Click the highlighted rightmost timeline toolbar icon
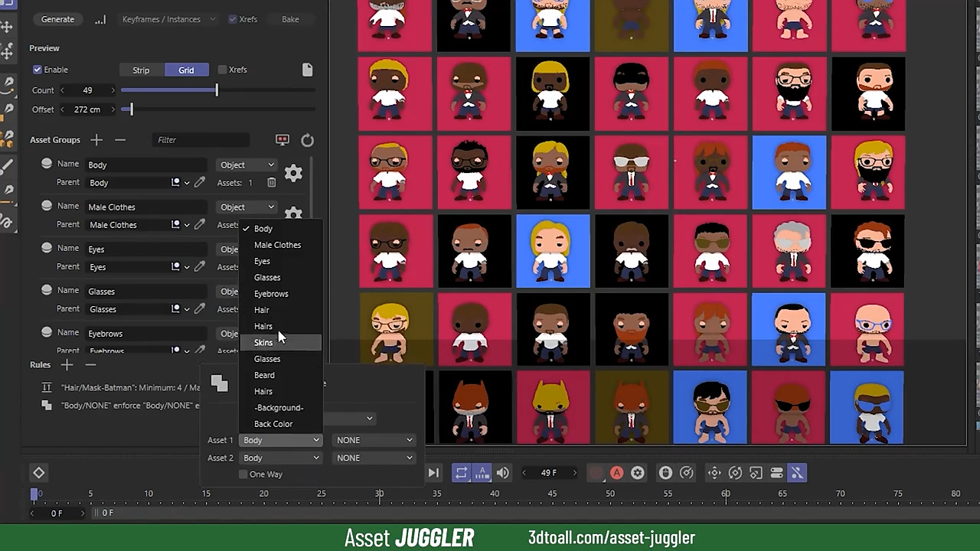The image size is (980, 551). pyautogui.click(x=797, y=473)
